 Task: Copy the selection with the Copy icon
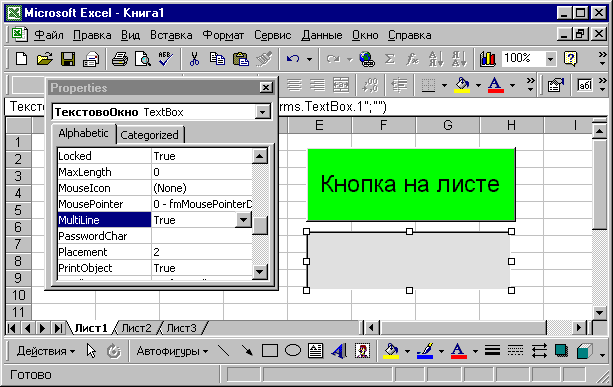pos(217,59)
